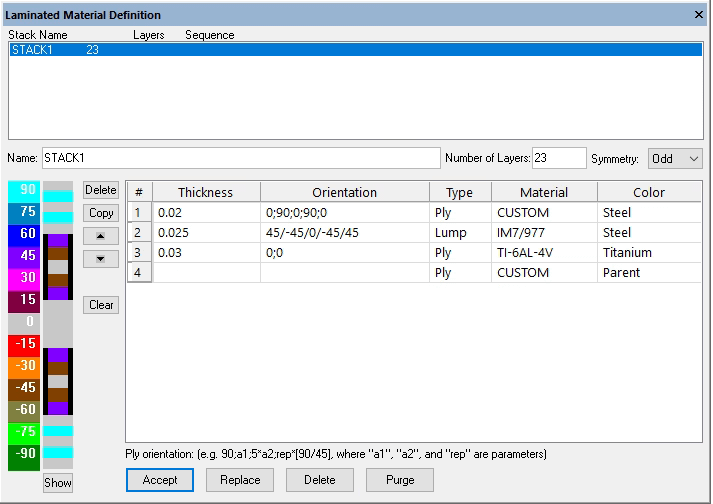Clear the layer table

point(101,305)
